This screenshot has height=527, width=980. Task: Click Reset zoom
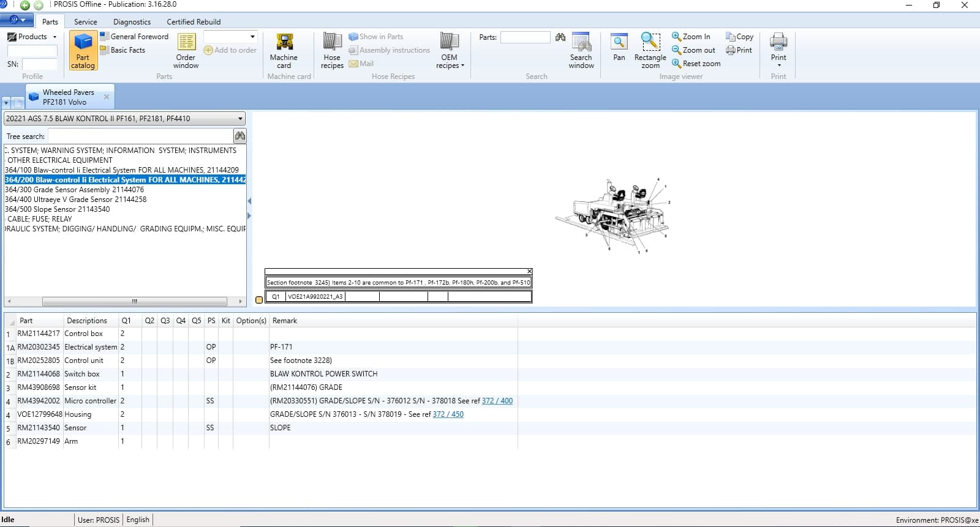696,64
